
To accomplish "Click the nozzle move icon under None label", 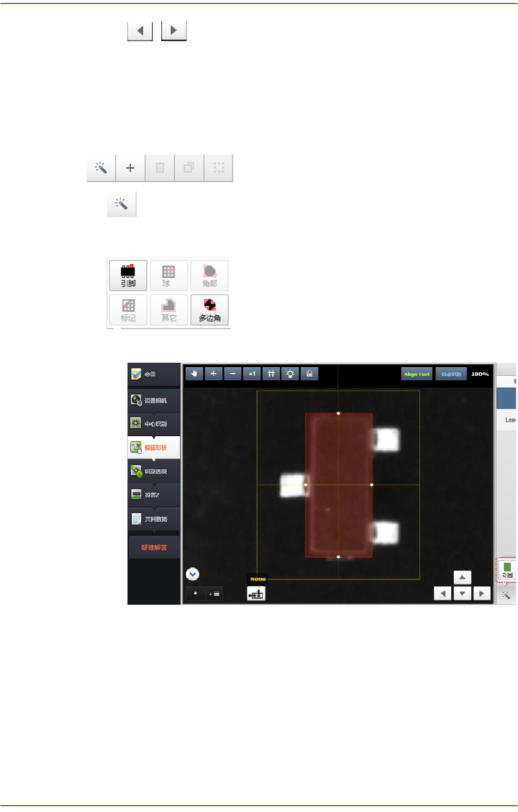I will (x=256, y=594).
